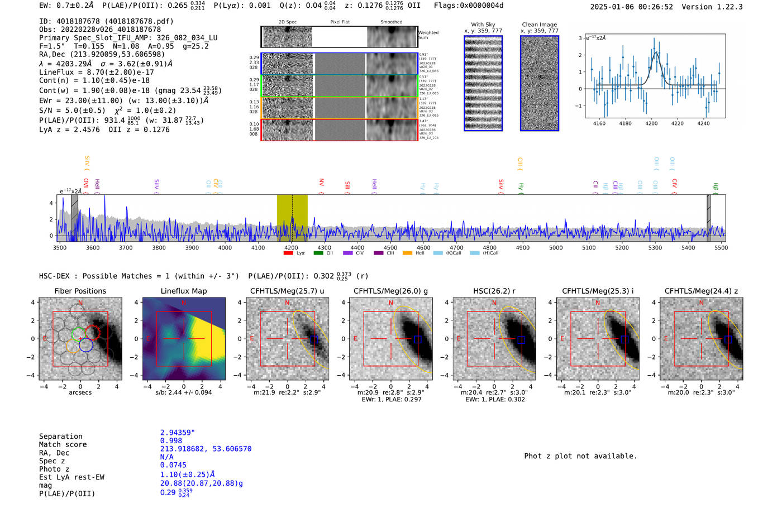782x532 pixels.
Task: Select the red-bordered fiber 2D spectrum row
Action: (x=339, y=130)
